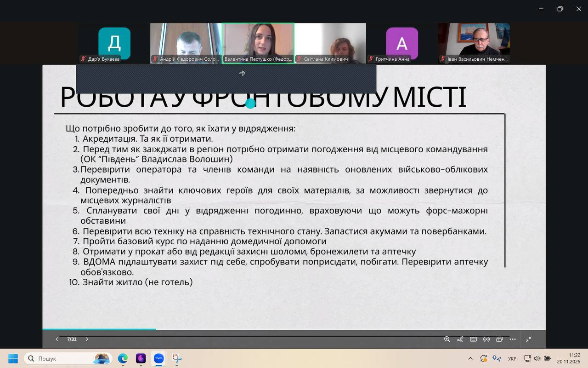Click the sync status tray icon
The image size is (588, 368).
tap(483, 358)
